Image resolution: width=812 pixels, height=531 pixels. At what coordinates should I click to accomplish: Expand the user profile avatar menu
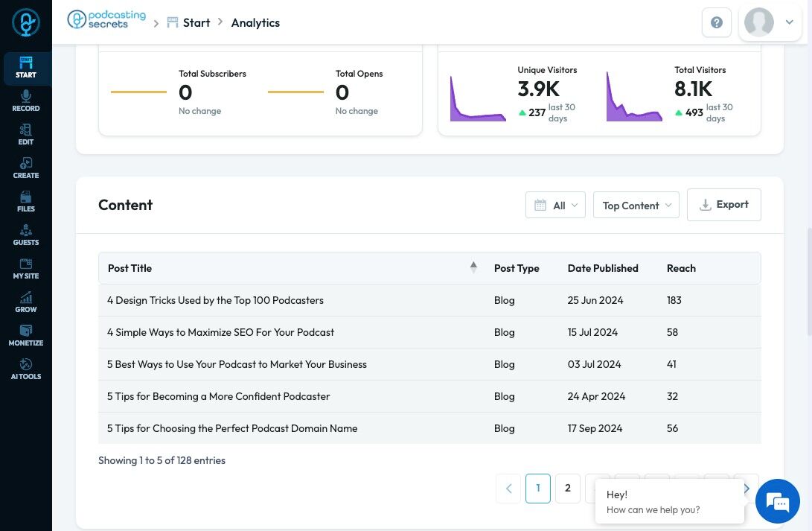pos(770,23)
